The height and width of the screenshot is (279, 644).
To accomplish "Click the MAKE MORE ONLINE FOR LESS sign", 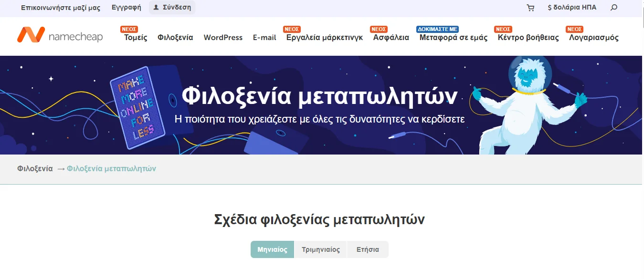I will click(x=137, y=107).
